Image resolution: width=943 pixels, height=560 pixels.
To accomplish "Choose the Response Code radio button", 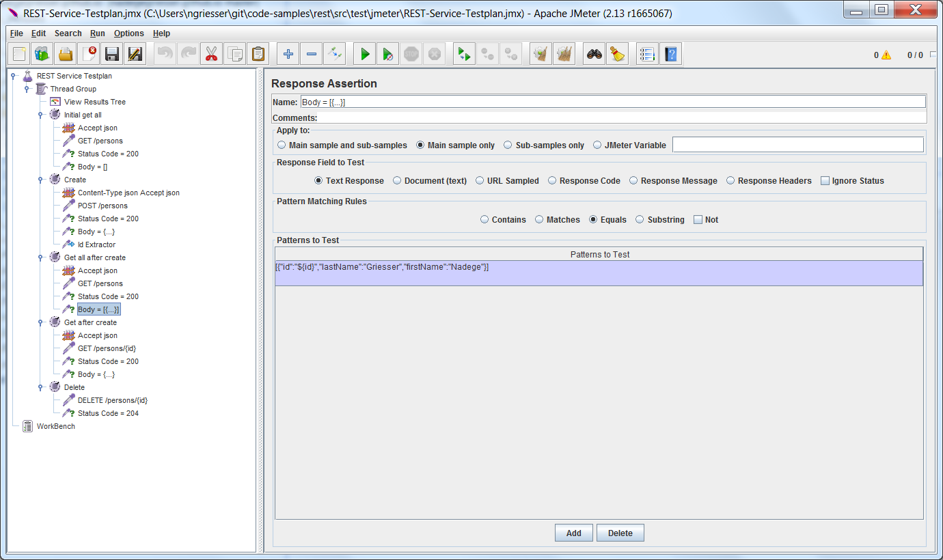I will (584, 181).
